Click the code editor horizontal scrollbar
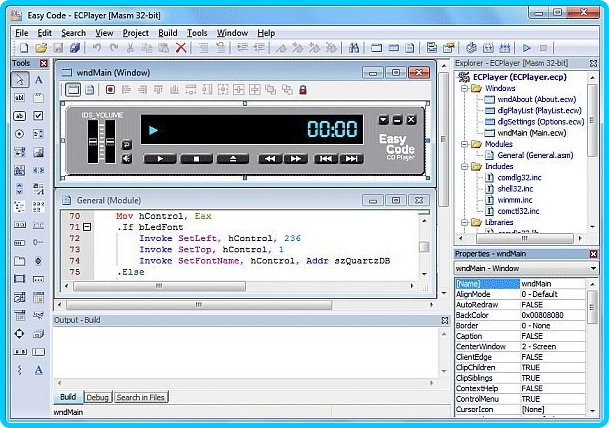Viewport: 609px width, 428px height. [x=159, y=286]
